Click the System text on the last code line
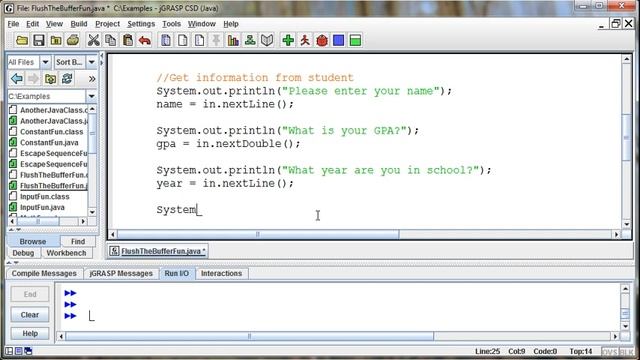 (176, 210)
